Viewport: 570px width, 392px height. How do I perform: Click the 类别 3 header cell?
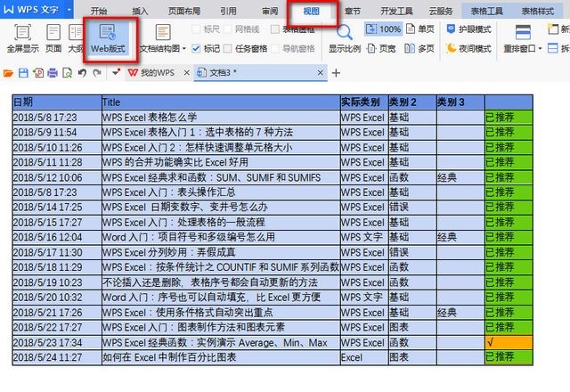pos(460,102)
